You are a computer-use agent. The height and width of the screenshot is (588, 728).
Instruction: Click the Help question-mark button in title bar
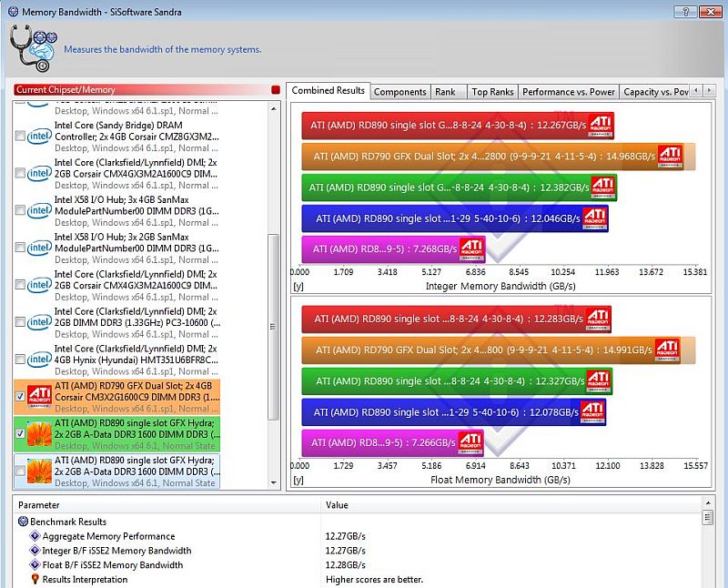pos(685,12)
